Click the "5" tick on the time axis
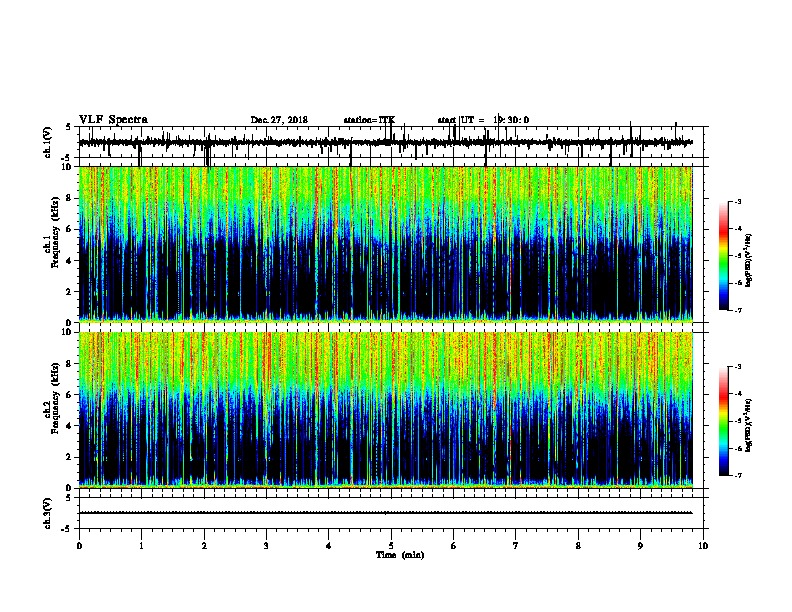The width and height of the screenshot is (792, 612). click(391, 546)
